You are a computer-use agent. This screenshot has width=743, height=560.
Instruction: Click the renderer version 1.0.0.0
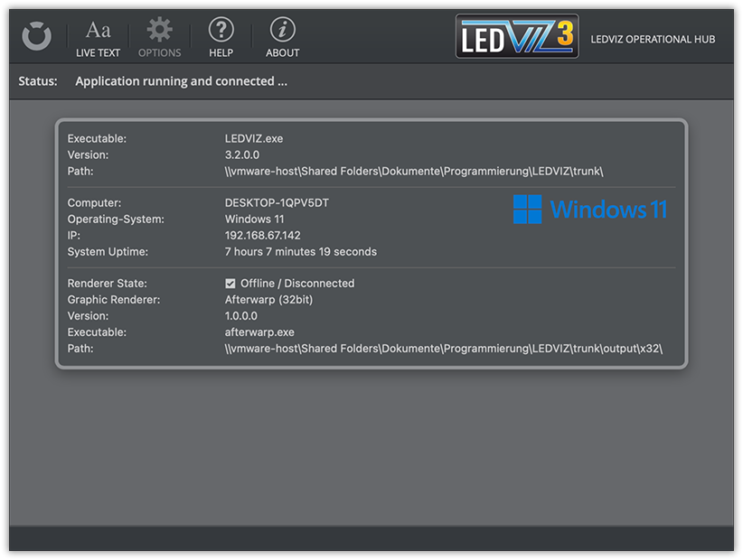pos(241,316)
